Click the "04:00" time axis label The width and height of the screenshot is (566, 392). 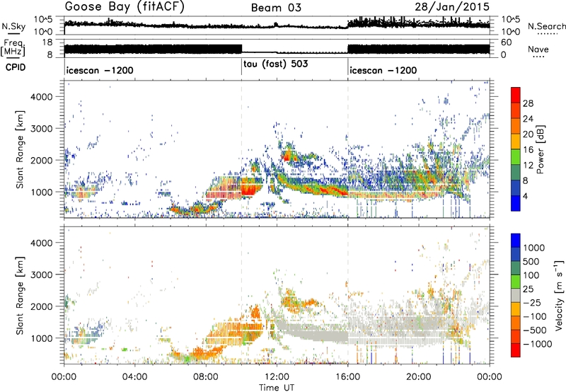pyautogui.click(x=134, y=377)
